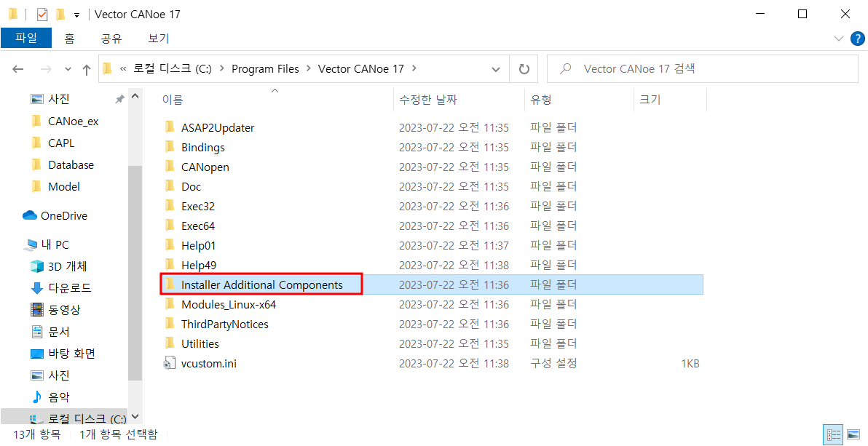Expand chevron after Vector CANoe 17 breadcrumb

click(x=414, y=69)
